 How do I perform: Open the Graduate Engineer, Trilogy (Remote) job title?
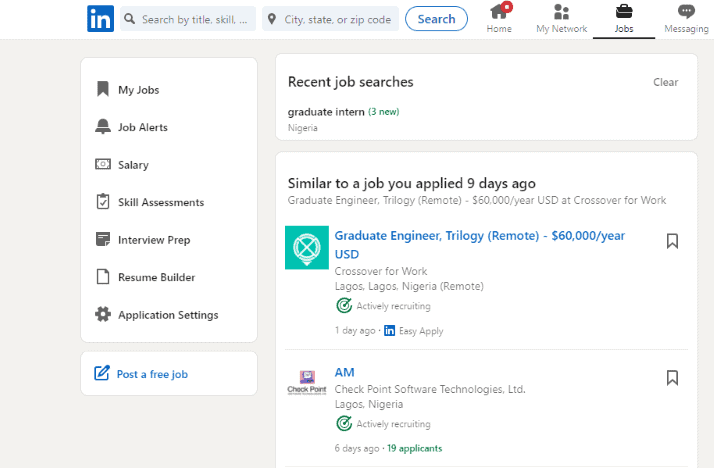(x=480, y=244)
